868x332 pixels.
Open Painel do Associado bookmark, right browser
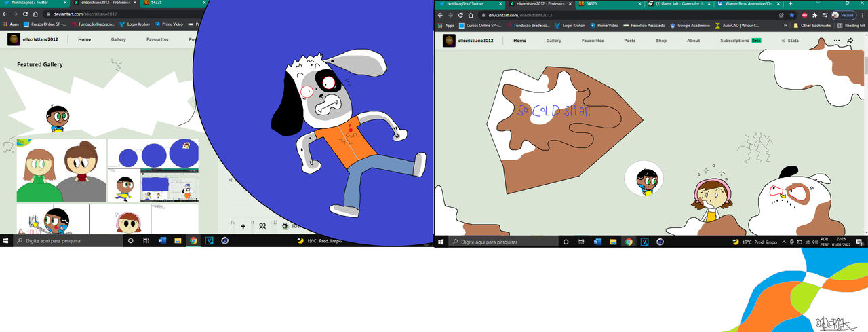click(x=644, y=25)
